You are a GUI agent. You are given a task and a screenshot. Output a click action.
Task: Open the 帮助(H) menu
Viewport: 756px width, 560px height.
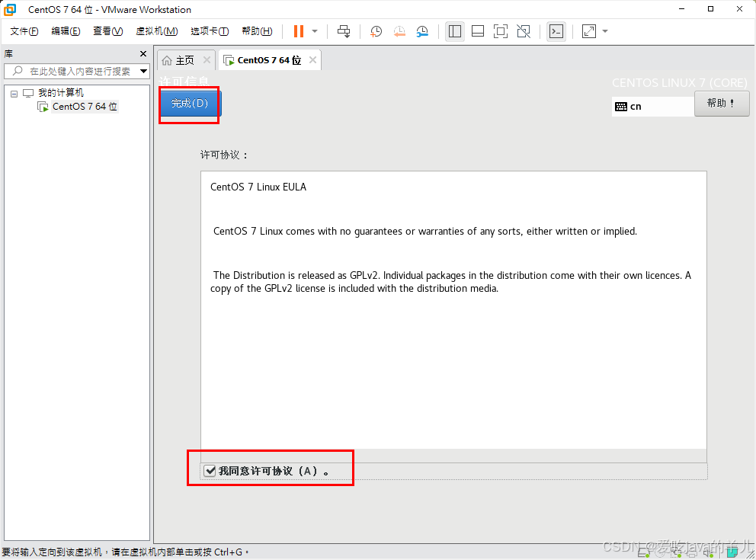click(257, 31)
